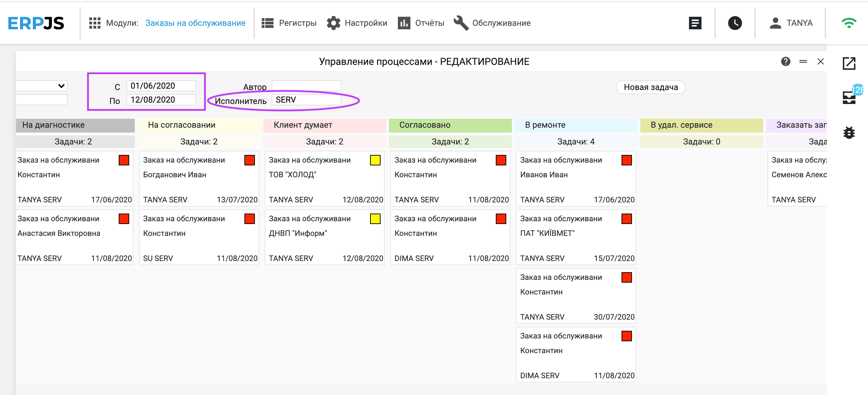Open the modules grid icon

coord(95,23)
